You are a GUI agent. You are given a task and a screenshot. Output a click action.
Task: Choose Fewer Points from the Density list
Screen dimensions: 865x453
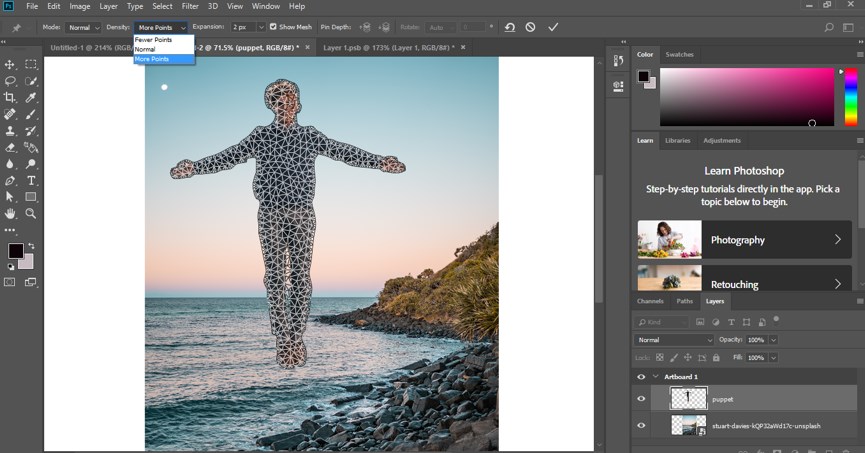[x=153, y=39]
